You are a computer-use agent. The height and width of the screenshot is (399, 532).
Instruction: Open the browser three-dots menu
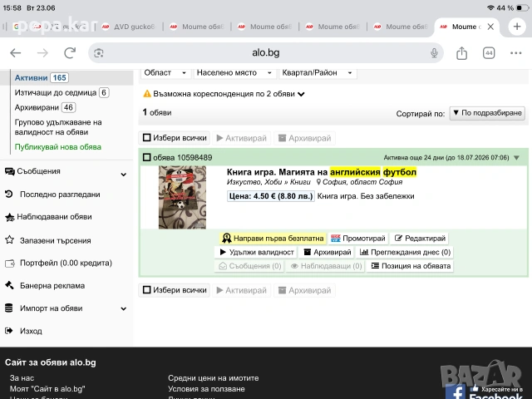pos(515,53)
